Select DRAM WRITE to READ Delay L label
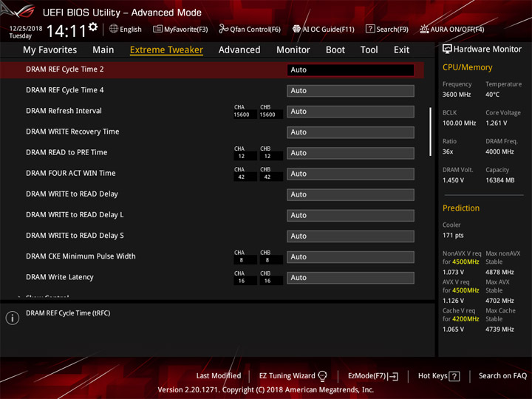Screen dimensions: 532x399 (75, 215)
